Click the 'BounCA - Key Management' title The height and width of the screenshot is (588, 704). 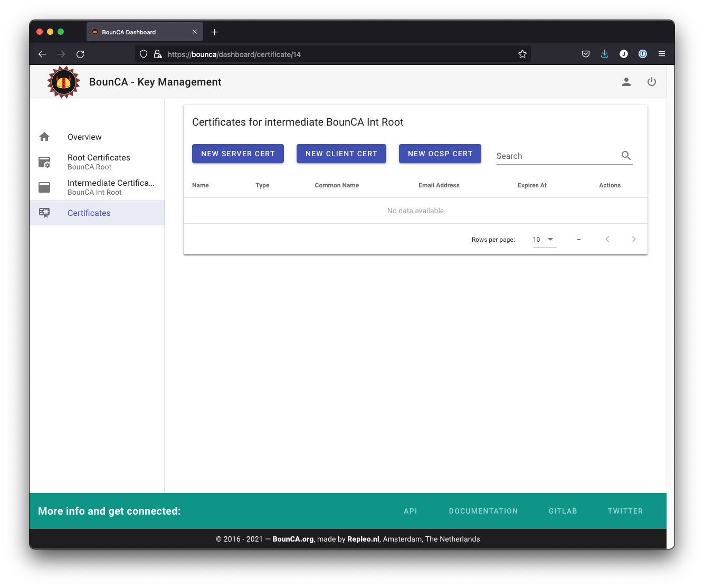click(155, 82)
